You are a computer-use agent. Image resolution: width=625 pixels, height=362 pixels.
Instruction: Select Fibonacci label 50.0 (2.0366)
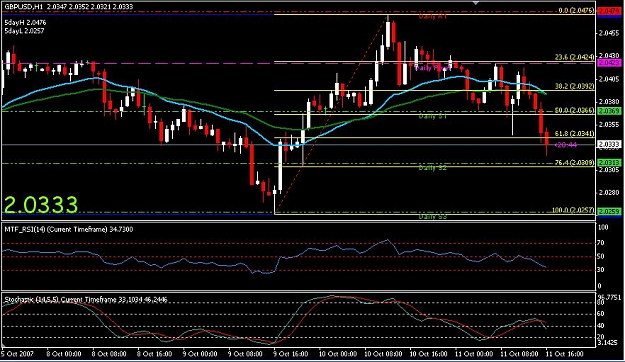click(x=574, y=110)
